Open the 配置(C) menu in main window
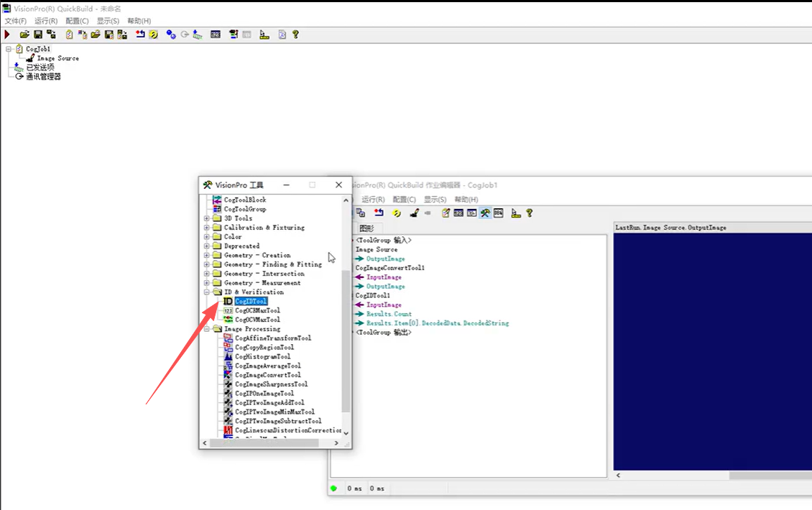The height and width of the screenshot is (510, 812). tap(77, 21)
